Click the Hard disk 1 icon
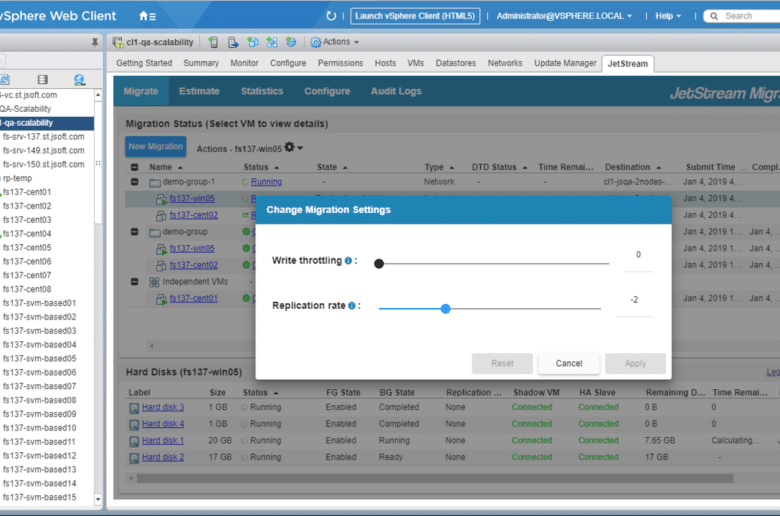This screenshot has width=780, height=516. click(x=134, y=441)
